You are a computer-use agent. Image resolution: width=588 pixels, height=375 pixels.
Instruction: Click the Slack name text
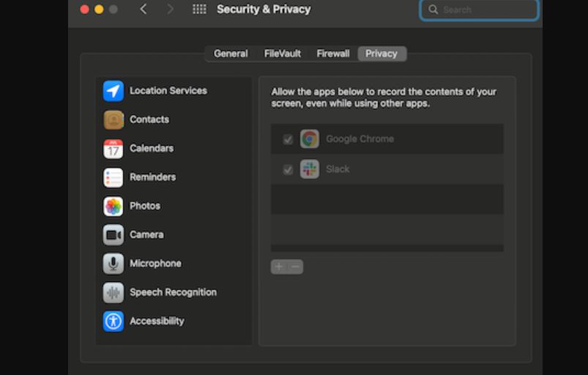point(338,169)
